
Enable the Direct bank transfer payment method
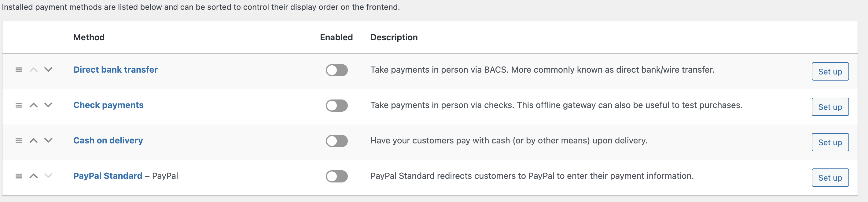pos(336,70)
